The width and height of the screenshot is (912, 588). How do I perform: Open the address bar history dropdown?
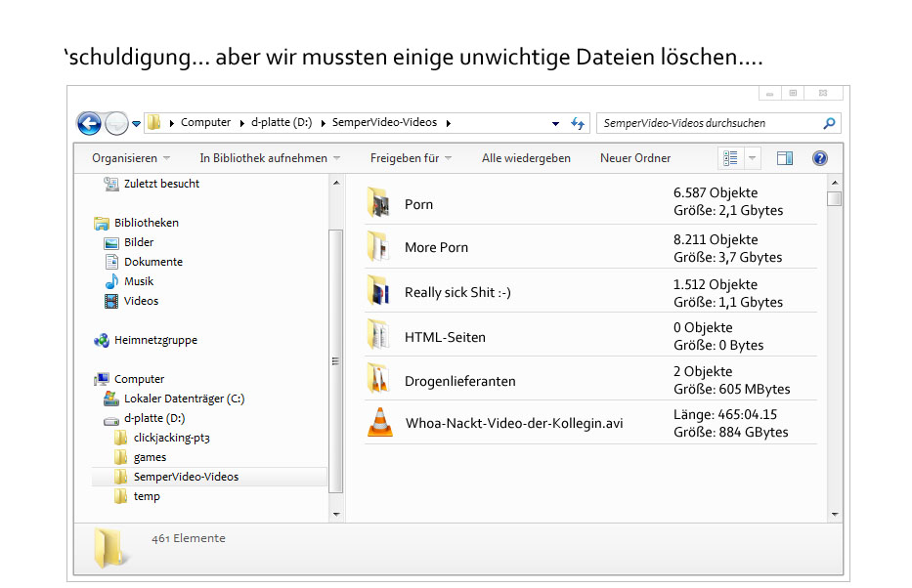(x=555, y=123)
